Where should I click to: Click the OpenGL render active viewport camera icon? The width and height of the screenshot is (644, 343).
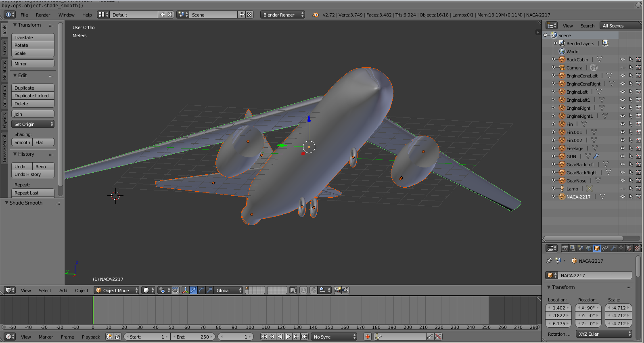coord(338,290)
